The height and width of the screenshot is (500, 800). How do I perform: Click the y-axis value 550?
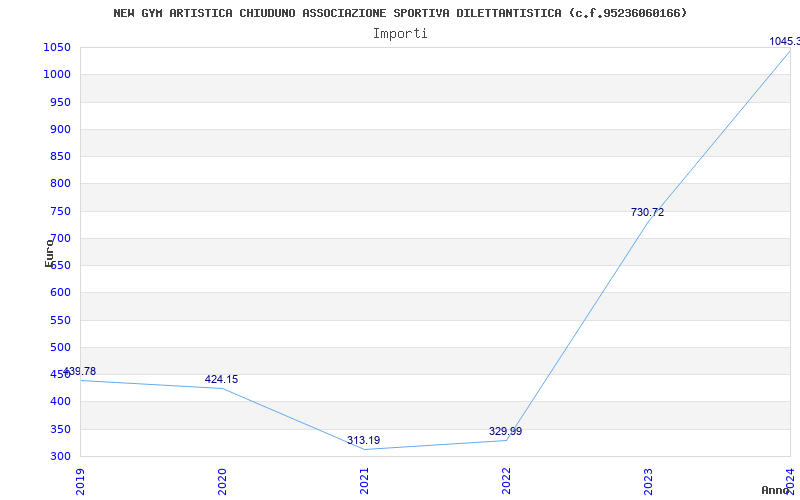pyautogui.click(x=60, y=320)
